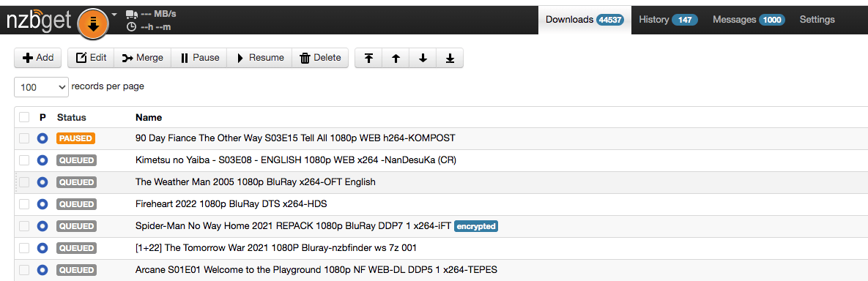Click the encrypted badge on Spider-Man row
The width and height of the screenshot is (868, 281).
tap(476, 226)
